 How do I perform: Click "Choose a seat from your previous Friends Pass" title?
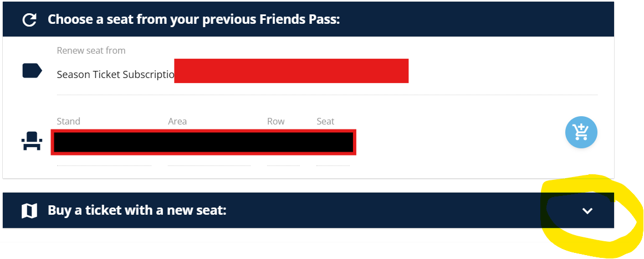point(193,20)
